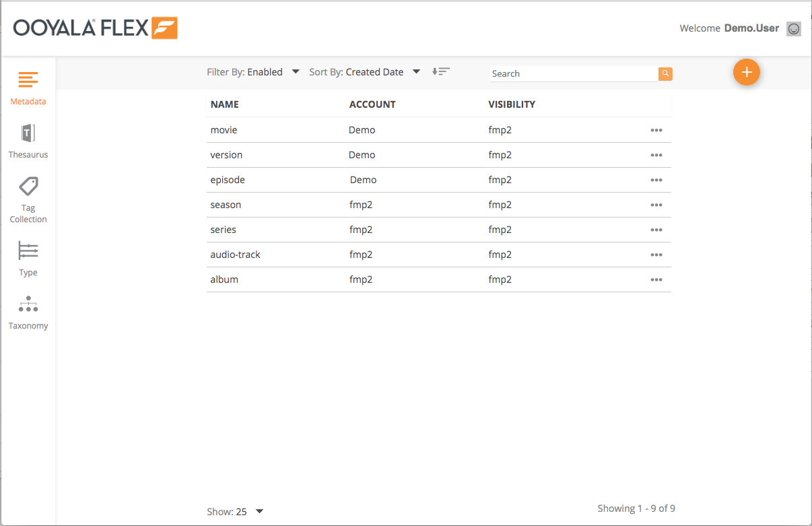Click inside the Search input field
This screenshot has height=526, width=812.
click(572, 74)
